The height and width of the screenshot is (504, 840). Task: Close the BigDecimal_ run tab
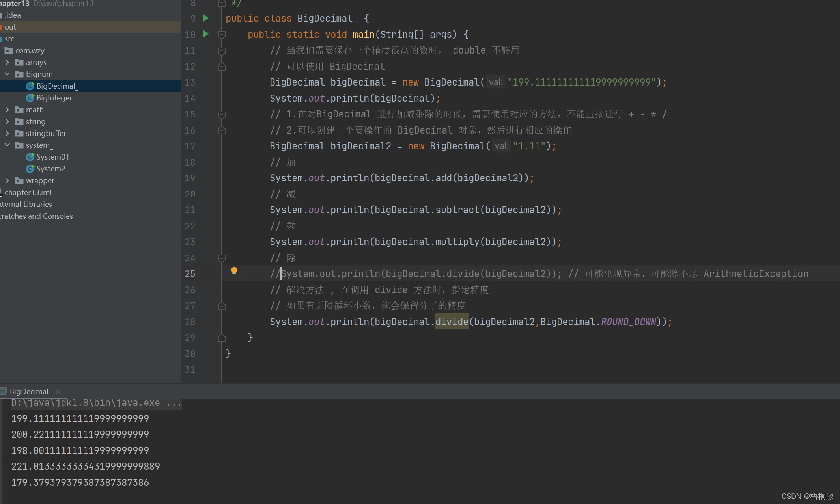58,391
